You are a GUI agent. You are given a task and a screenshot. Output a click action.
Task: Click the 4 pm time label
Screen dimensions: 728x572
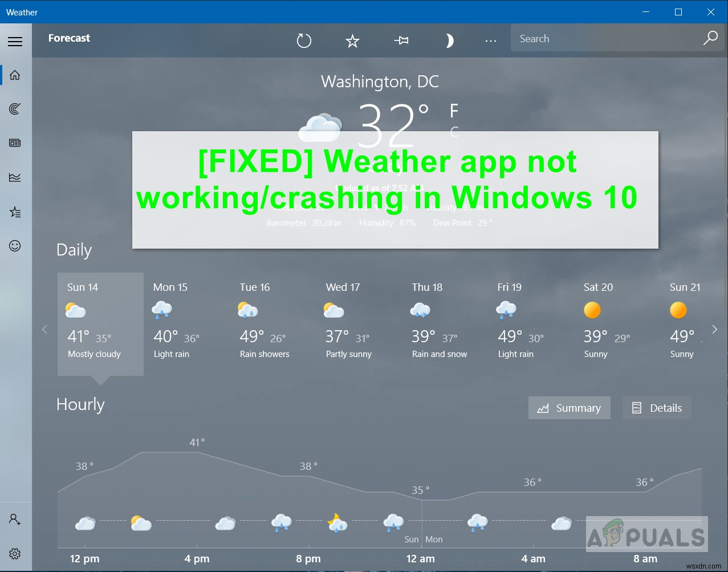[x=197, y=559]
